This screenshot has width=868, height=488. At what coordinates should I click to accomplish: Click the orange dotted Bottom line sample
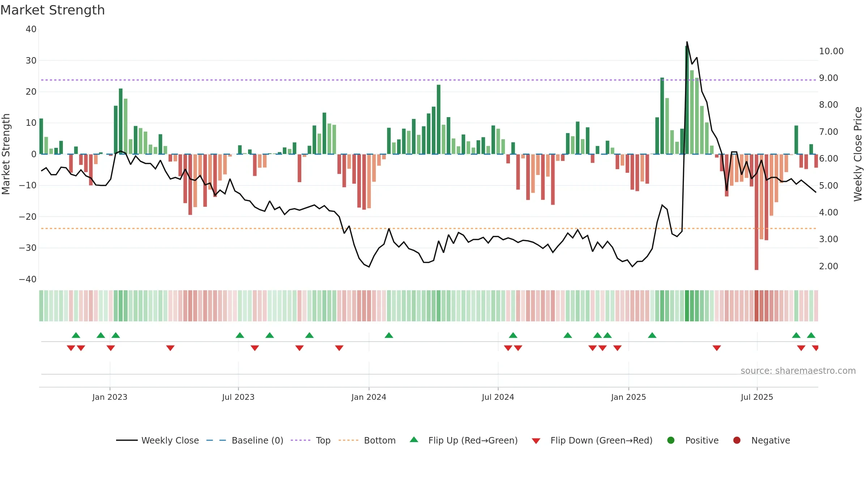pyautogui.click(x=348, y=440)
